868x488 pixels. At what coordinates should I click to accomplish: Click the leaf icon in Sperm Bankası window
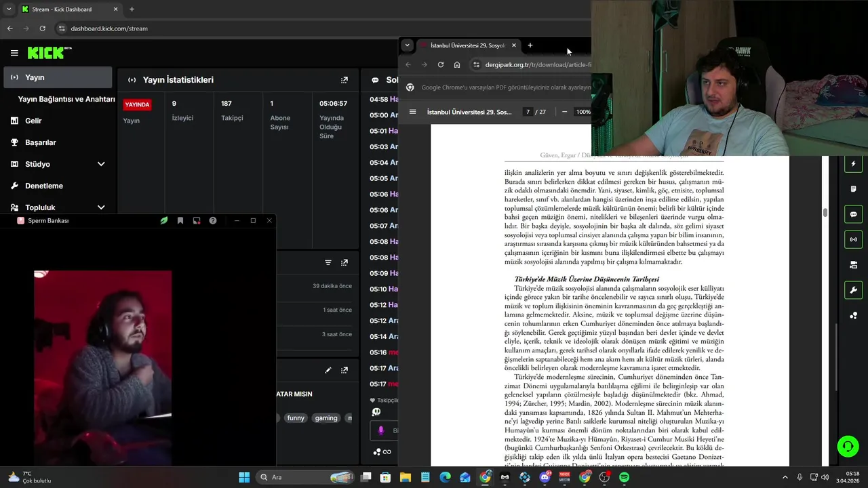[x=164, y=220]
